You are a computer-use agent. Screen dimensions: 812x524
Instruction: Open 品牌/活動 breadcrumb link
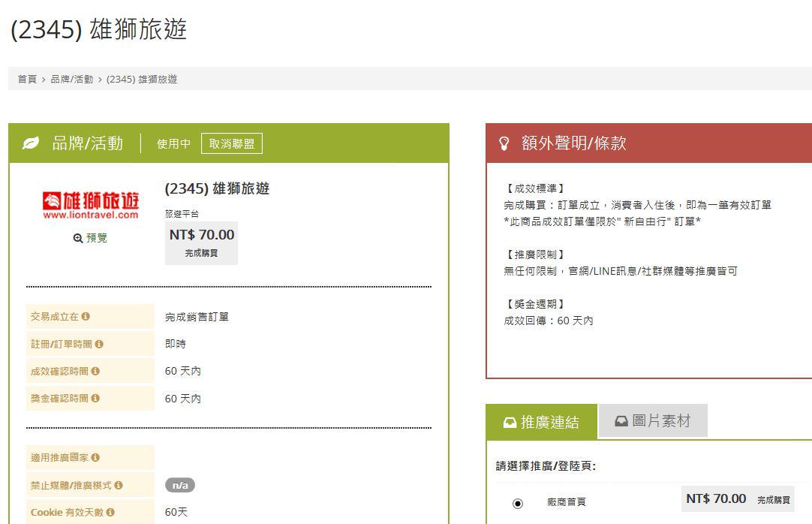click(72, 80)
